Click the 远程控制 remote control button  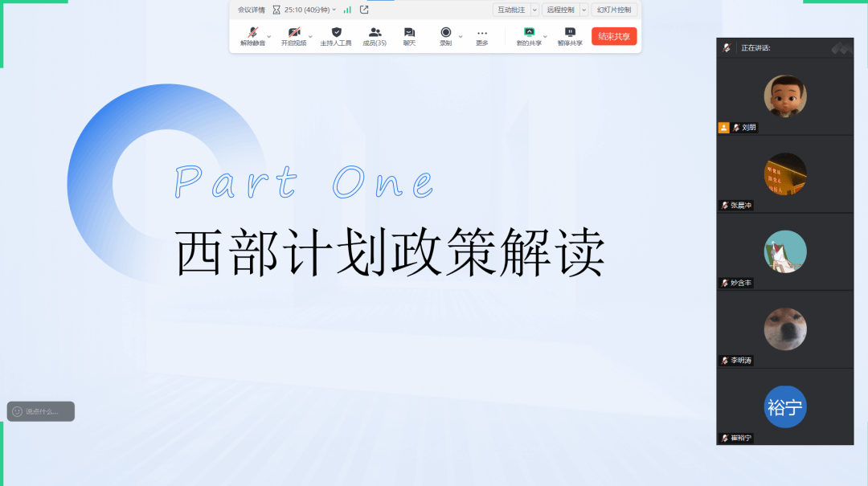click(559, 10)
